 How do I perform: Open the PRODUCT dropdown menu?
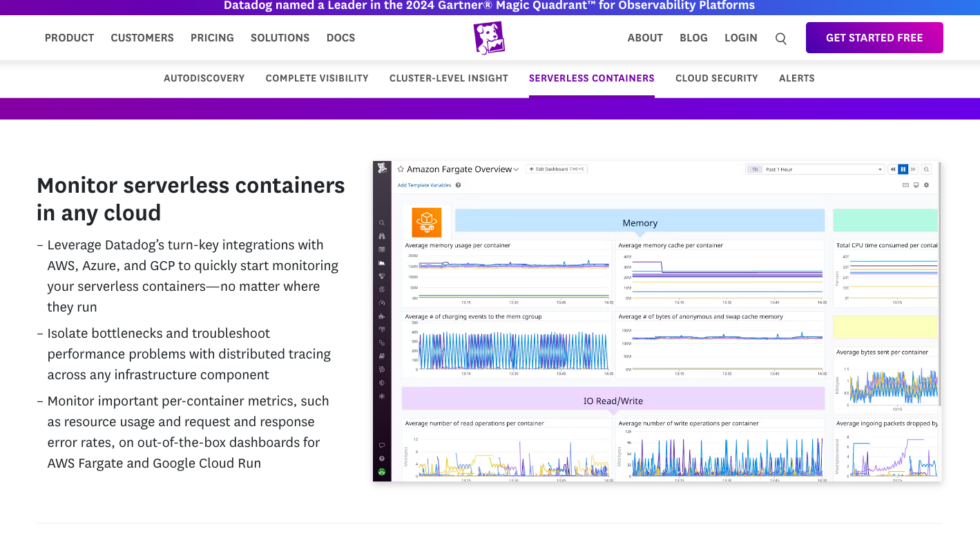pyautogui.click(x=69, y=38)
